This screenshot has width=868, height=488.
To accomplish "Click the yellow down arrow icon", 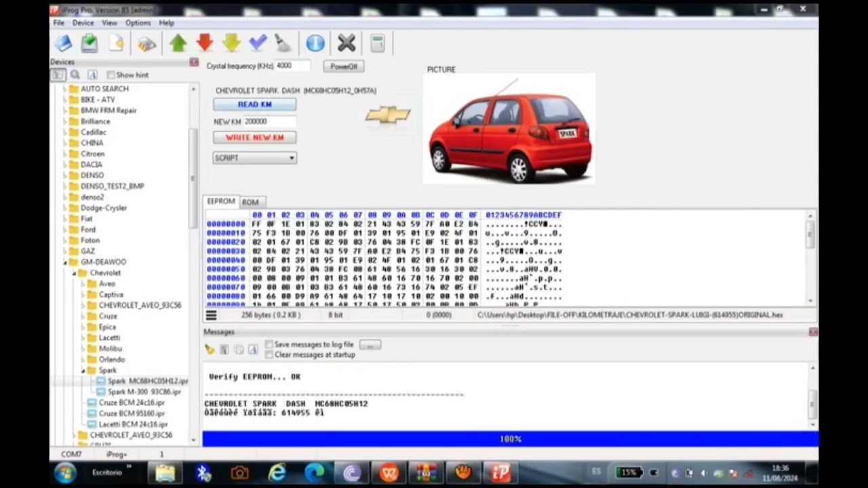I will (x=231, y=43).
